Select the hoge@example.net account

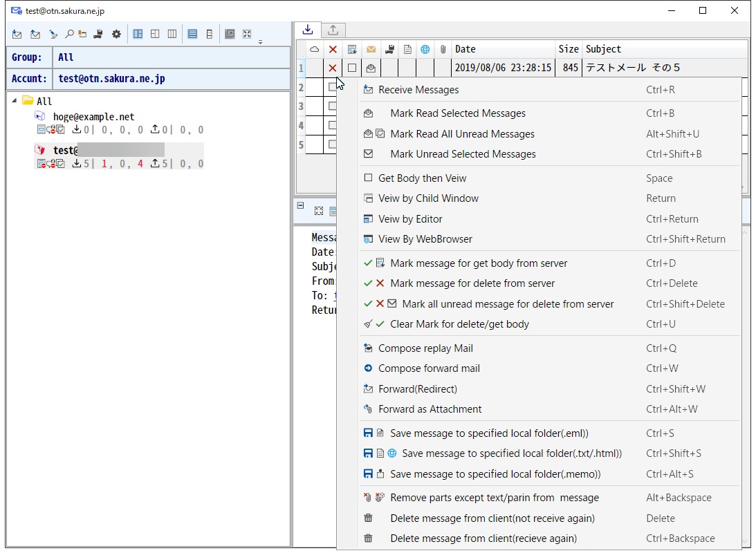point(93,117)
